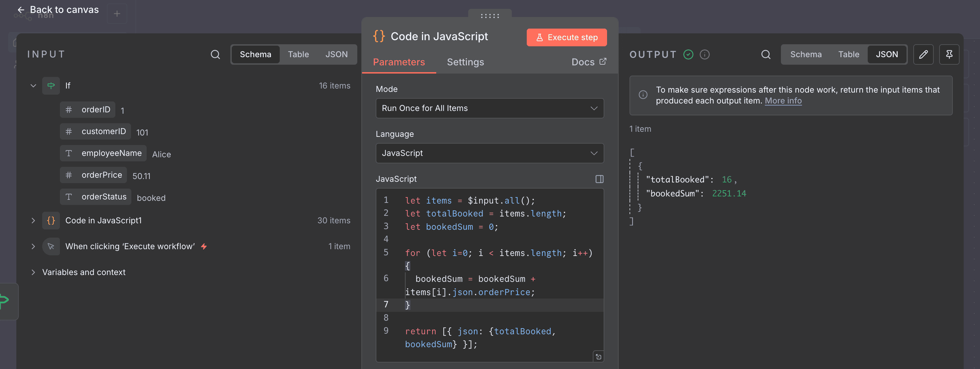This screenshot has height=369, width=980.
Task: Switch OUTPUT view to Schema
Action: [x=806, y=54]
